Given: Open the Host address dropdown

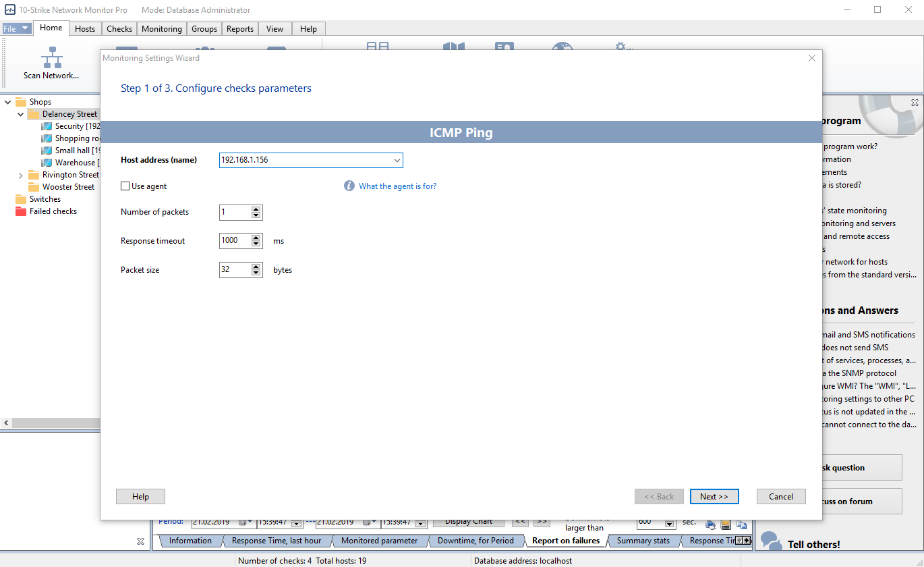Looking at the screenshot, I should [x=397, y=160].
